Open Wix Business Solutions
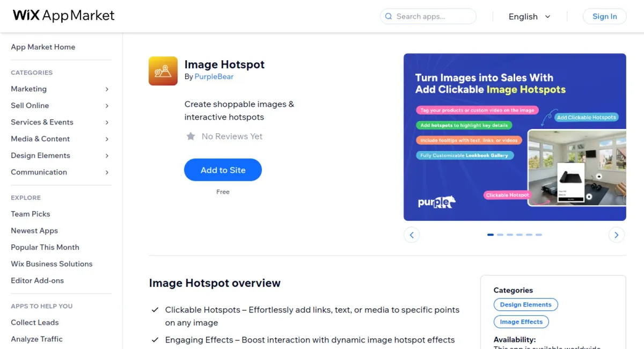644x349 pixels. pos(52,264)
